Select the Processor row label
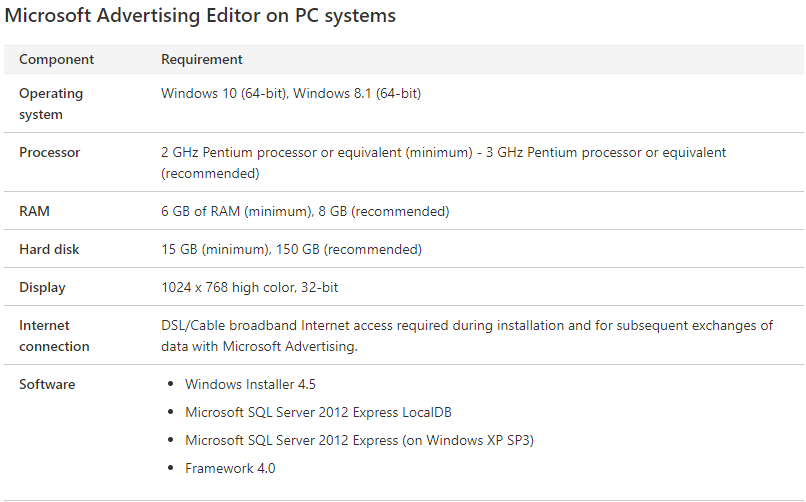This screenshot has width=806, height=502. point(50,152)
